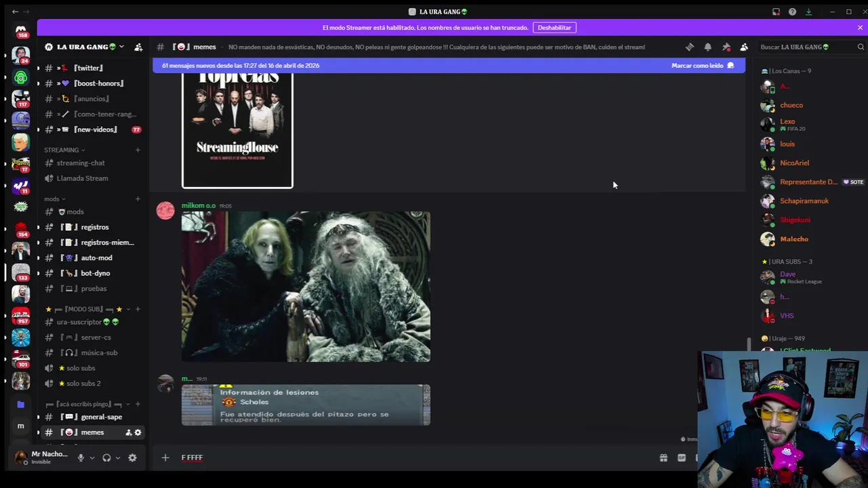Click the search magnifier icon

[861, 47]
